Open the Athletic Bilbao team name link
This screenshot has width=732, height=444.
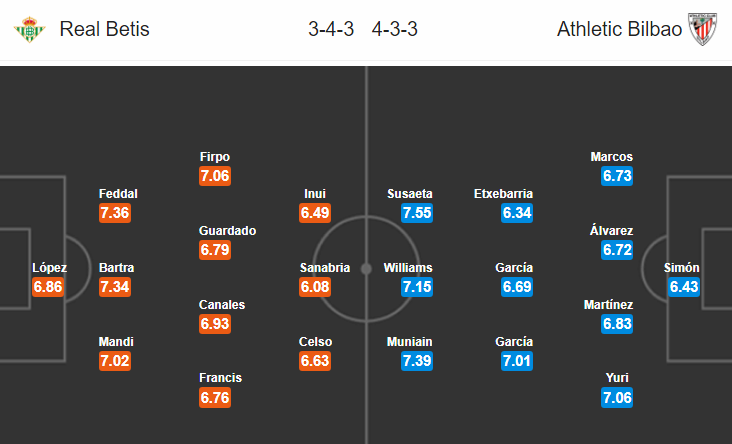(619, 29)
